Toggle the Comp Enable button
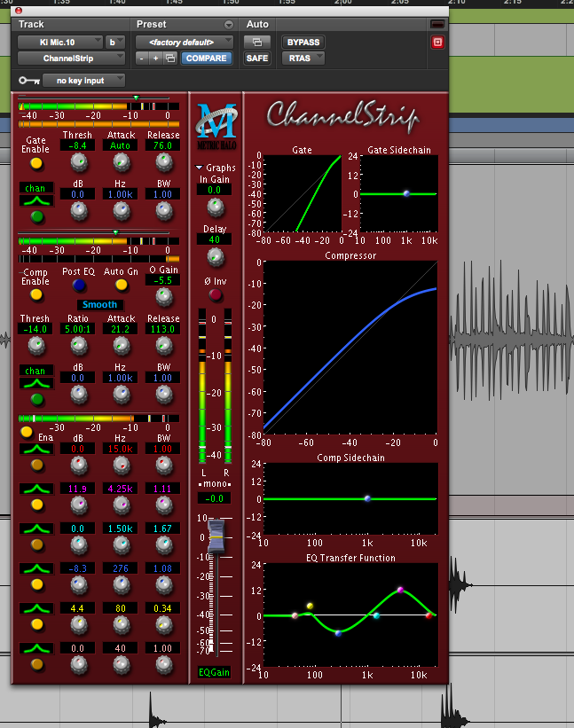 pyautogui.click(x=36, y=294)
